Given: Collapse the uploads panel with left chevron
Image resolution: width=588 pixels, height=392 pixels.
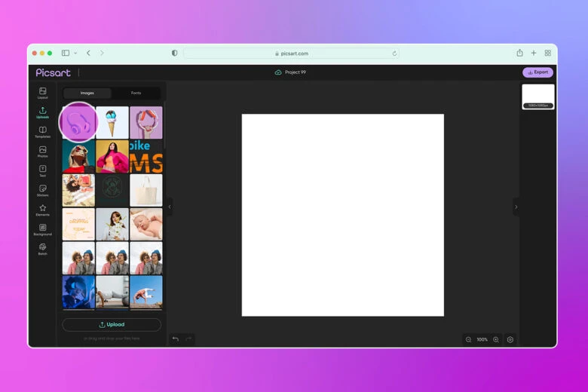Looking at the screenshot, I should point(170,207).
